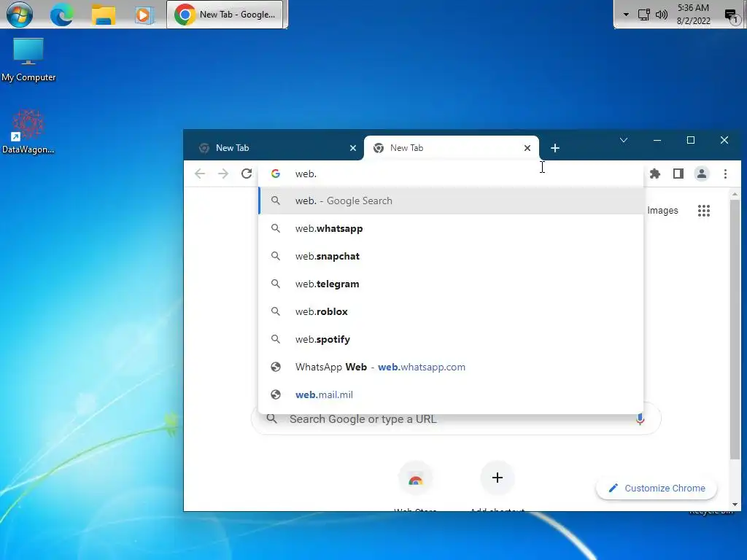Open the My Computer desktop icon
Viewport: 747px width, 560px height.
pyautogui.click(x=28, y=60)
